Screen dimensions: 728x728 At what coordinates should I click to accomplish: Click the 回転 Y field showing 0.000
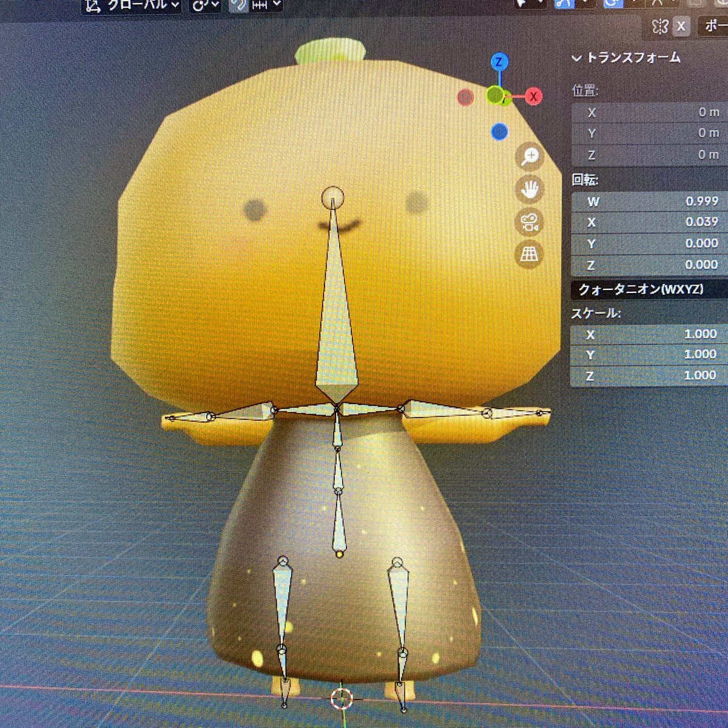[x=650, y=243]
